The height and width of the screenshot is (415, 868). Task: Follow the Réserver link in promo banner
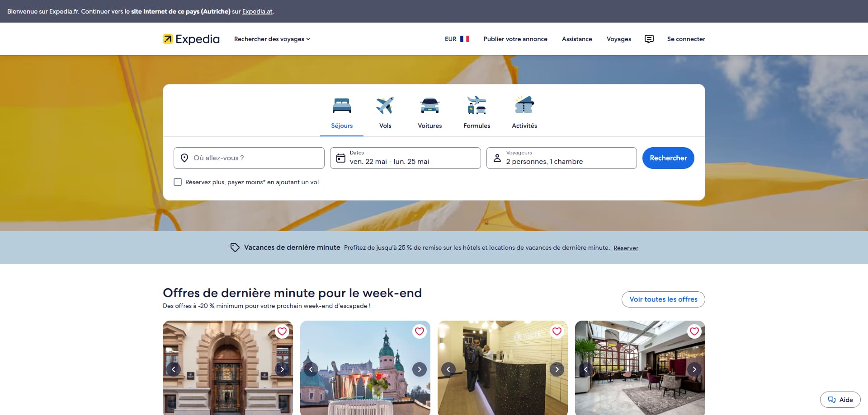click(626, 248)
